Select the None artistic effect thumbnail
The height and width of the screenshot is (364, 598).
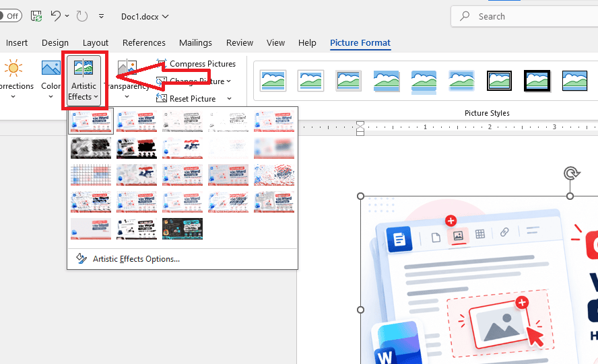[91, 121]
